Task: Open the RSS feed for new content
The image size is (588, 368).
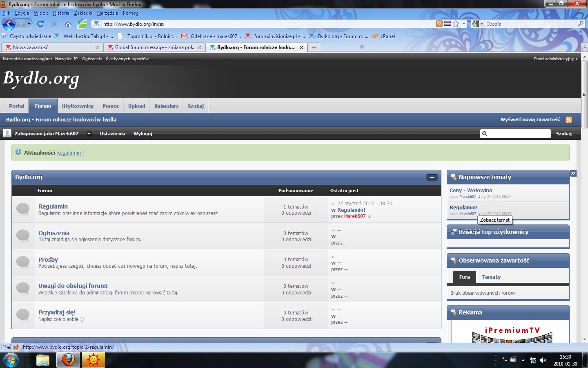Action: [569, 119]
